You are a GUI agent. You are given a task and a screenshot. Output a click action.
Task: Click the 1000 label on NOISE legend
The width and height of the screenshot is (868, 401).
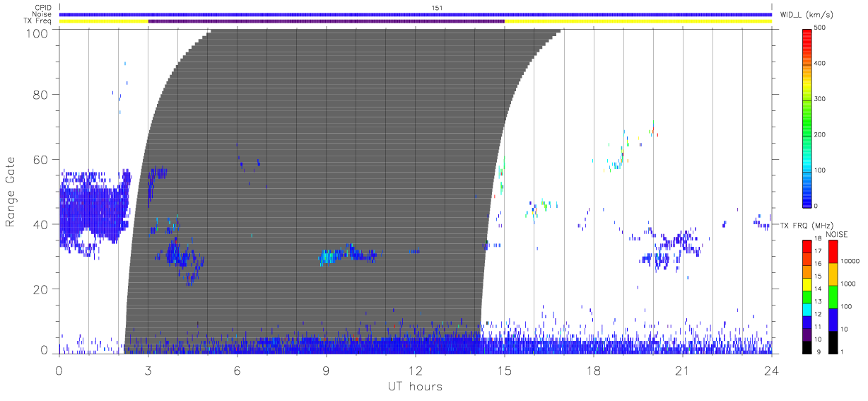[848, 284]
